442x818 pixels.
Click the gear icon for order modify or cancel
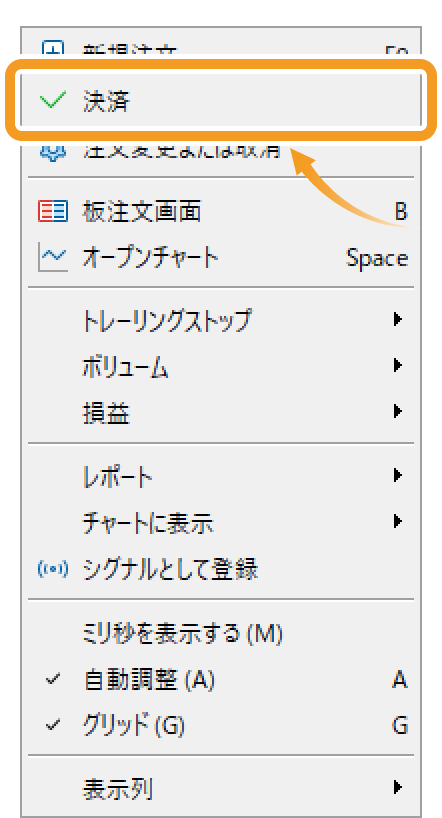pyautogui.click(x=53, y=151)
